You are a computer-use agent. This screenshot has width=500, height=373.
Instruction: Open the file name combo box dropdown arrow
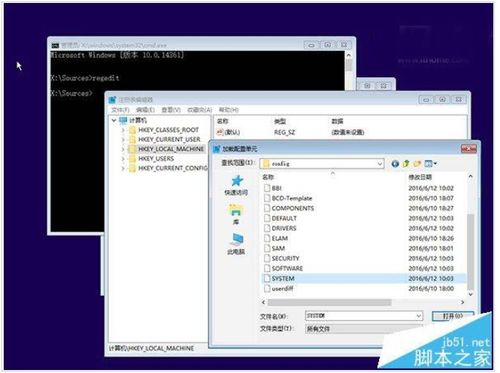(419, 316)
